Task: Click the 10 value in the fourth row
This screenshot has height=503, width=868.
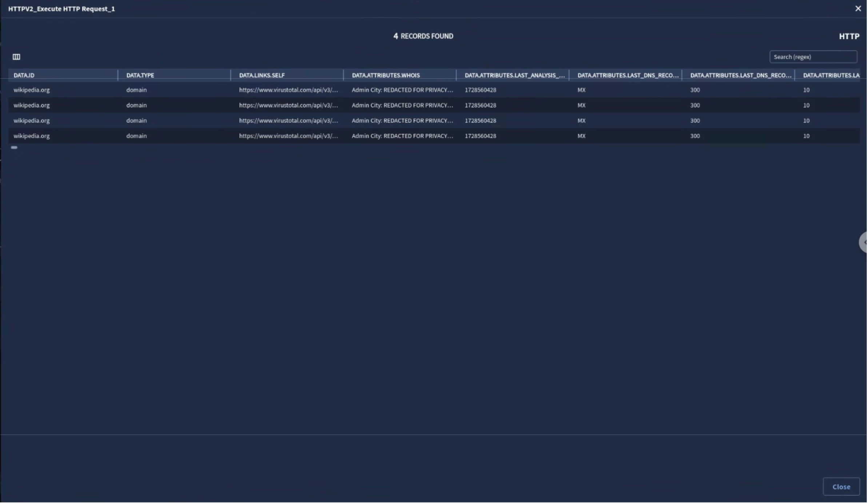Action: click(807, 136)
